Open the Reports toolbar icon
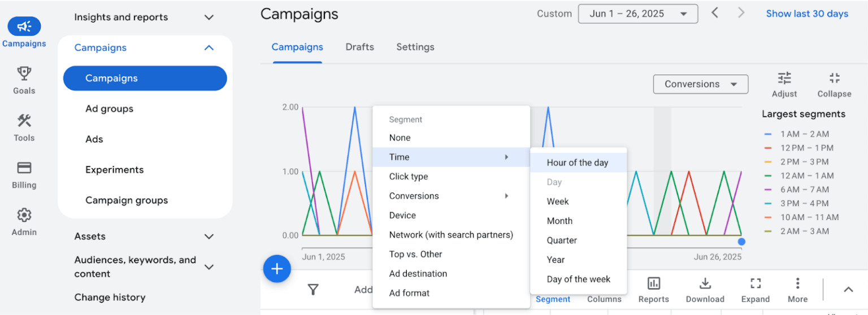The width and height of the screenshot is (868, 315). 654,284
